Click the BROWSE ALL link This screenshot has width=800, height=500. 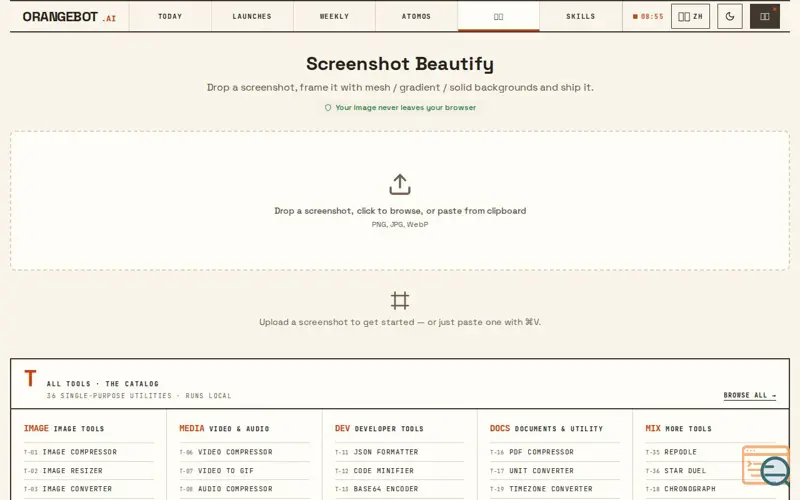pyautogui.click(x=749, y=395)
